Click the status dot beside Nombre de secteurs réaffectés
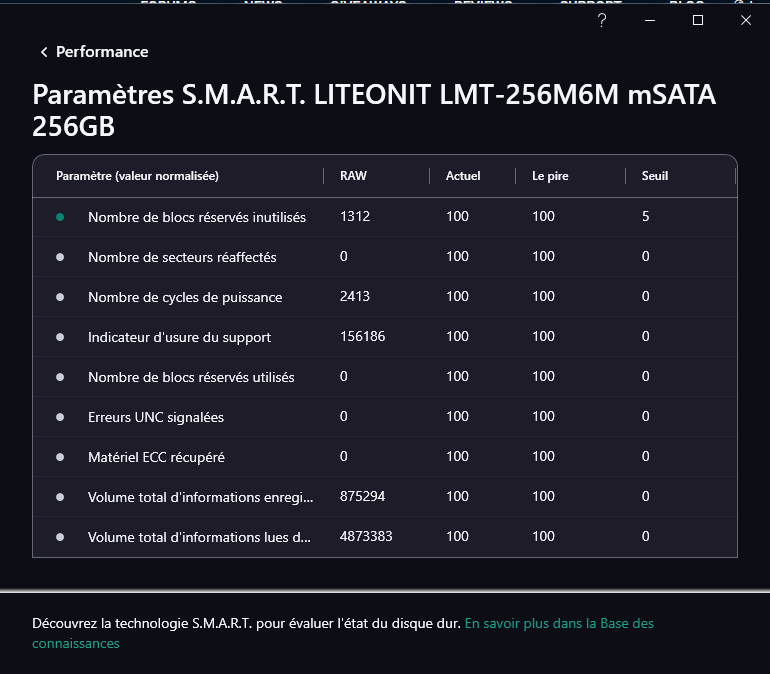 pyautogui.click(x=60, y=257)
